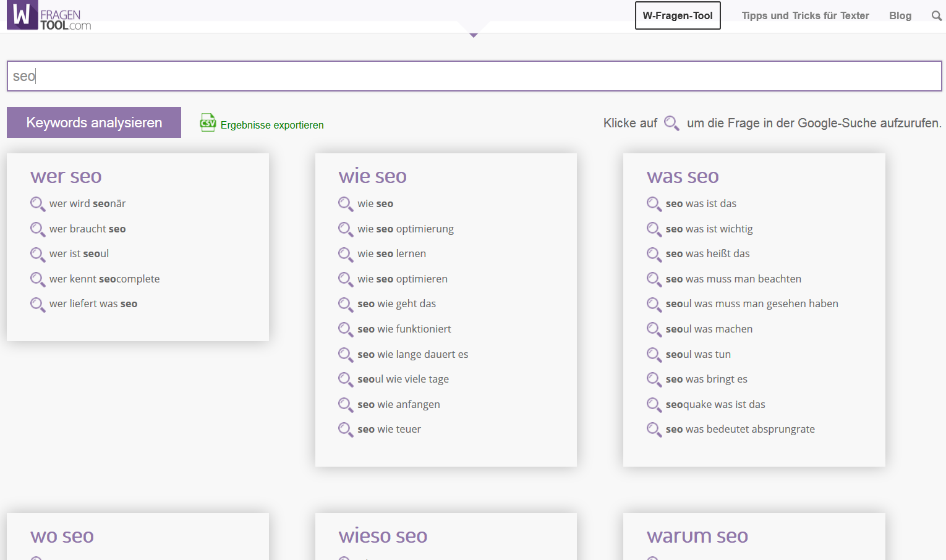This screenshot has height=560, width=946.
Task: Click magnifier icon beside 'seo wie teuer'
Action: coord(345,430)
